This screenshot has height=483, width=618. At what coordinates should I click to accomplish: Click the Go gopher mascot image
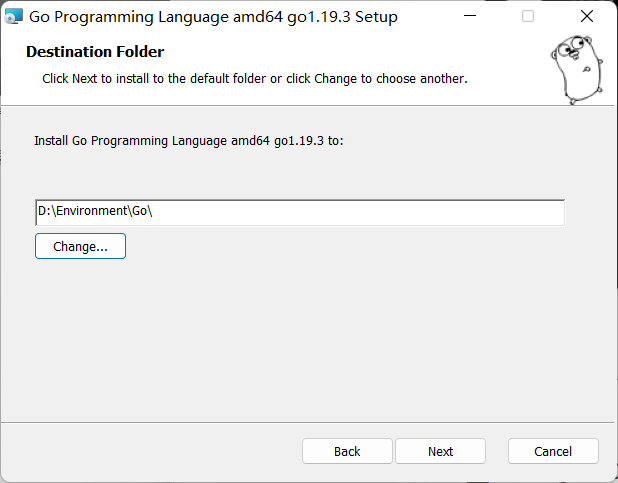pos(577,69)
